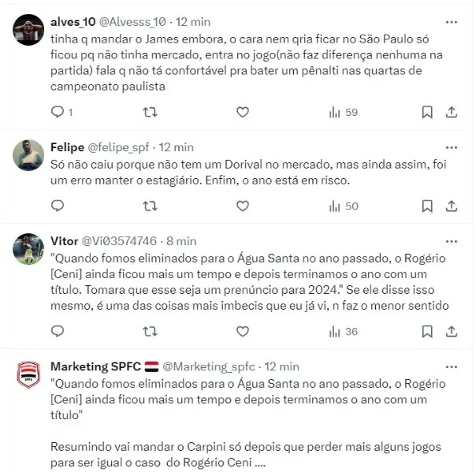Open more options on Felipe's tweet
The image size is (476, 472).
point(452,147)
